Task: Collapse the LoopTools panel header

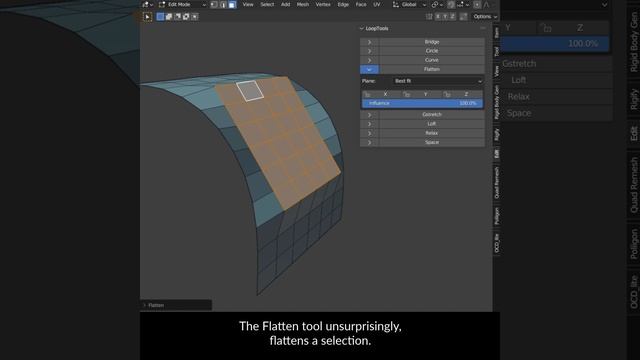Action: pos(374,29)
